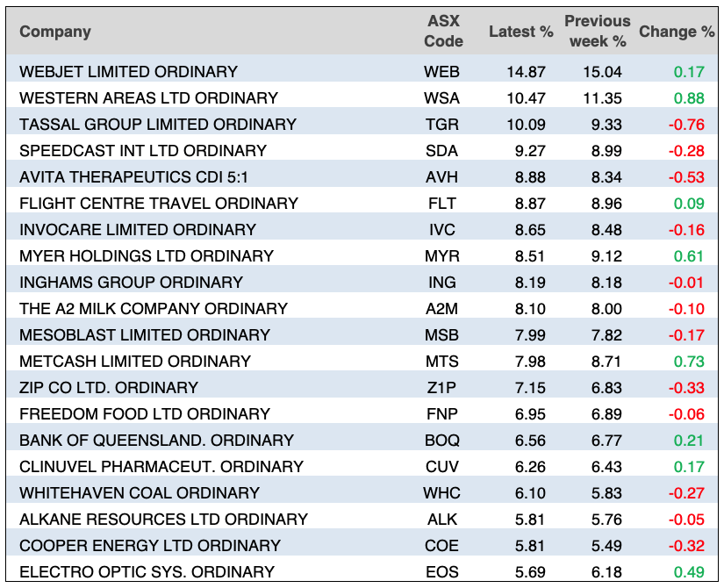Click the SDA ASX code cell
Screen dimensions: 724x588
(442, 150)
